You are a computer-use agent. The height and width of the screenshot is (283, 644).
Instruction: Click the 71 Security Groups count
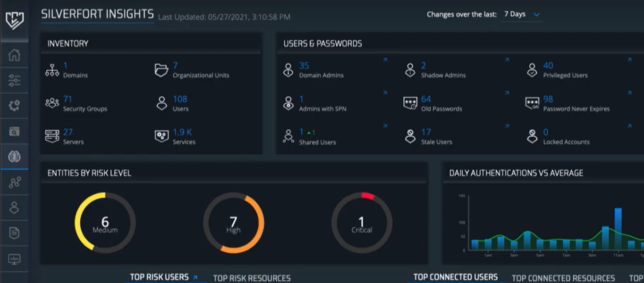68,99
